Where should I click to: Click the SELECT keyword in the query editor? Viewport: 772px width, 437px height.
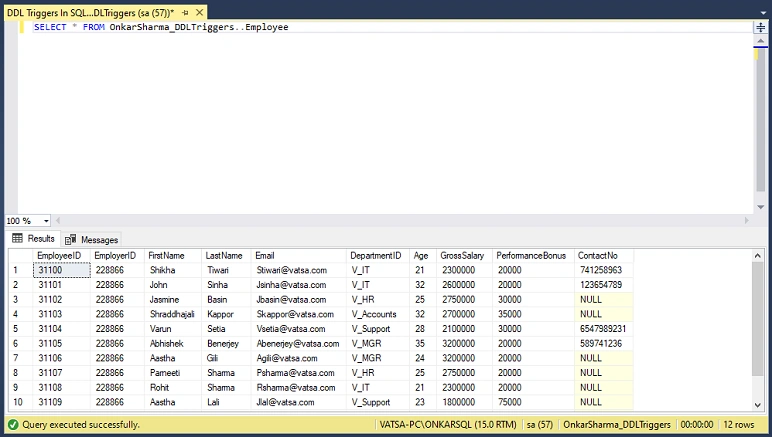click(x=50, y=27)
